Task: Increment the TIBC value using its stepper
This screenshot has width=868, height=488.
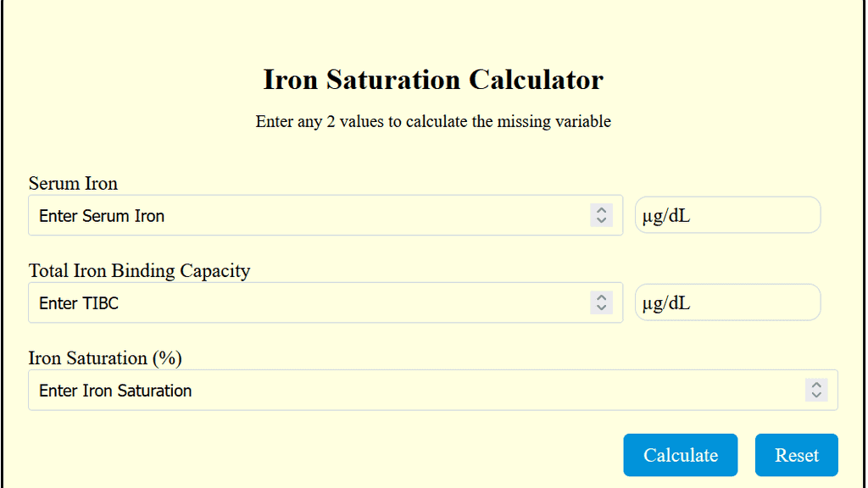Action: (602, 297)
